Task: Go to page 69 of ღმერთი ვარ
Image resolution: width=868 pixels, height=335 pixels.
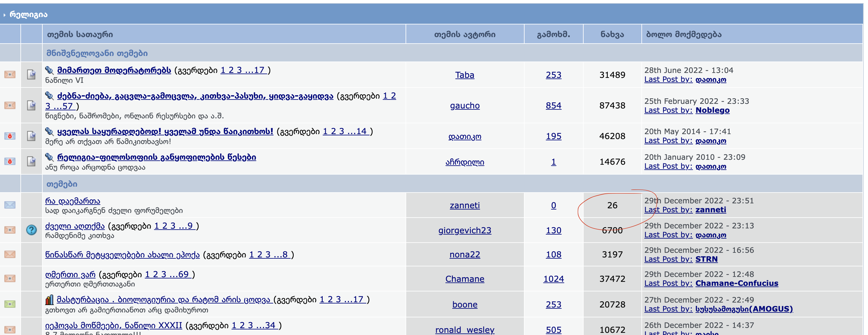Action: click(x=183, y=274)
